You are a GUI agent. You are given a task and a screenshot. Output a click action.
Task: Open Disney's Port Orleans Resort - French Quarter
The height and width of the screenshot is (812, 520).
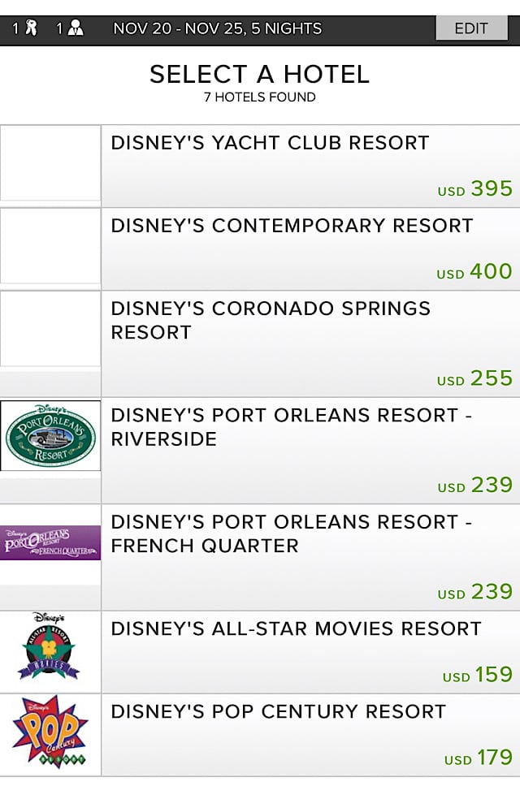pyautogui.click(x=310, y=557)
